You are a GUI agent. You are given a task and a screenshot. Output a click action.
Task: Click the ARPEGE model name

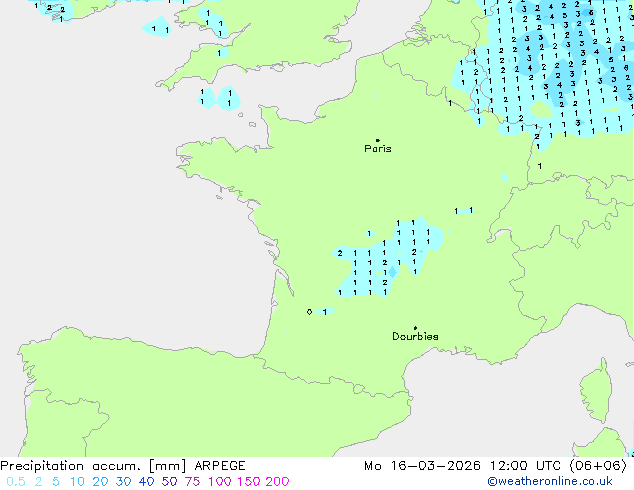pos(220,466)
